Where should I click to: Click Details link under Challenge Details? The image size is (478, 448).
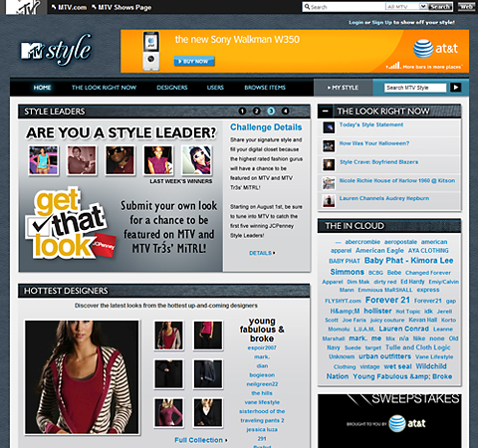coord(262,253)
